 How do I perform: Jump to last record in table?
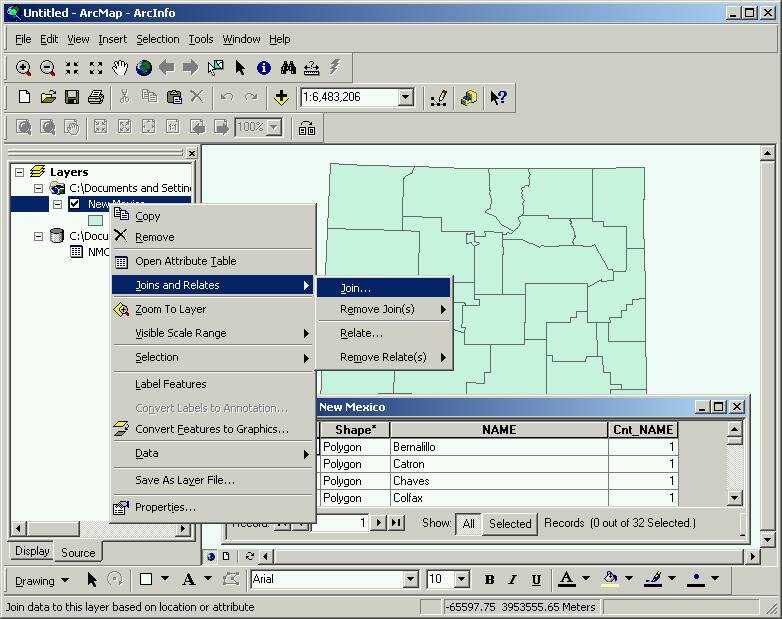[x=396, y=523]
